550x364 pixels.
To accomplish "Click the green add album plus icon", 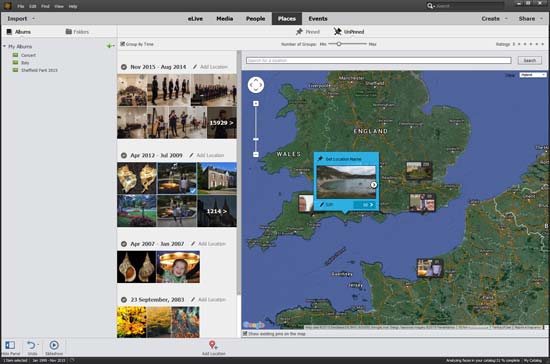I will click(x=110, y=46).
